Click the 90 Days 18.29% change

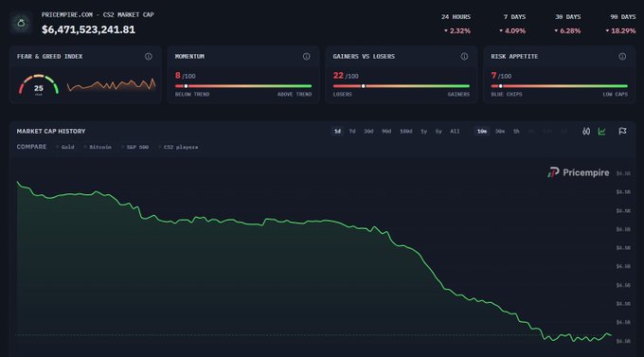tap(620, 31)
